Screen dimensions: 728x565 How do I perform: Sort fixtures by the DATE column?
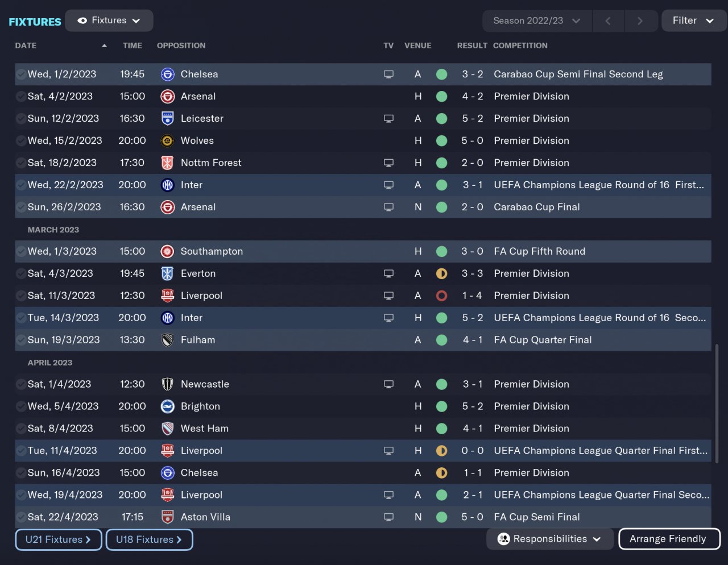coord(26,45)
